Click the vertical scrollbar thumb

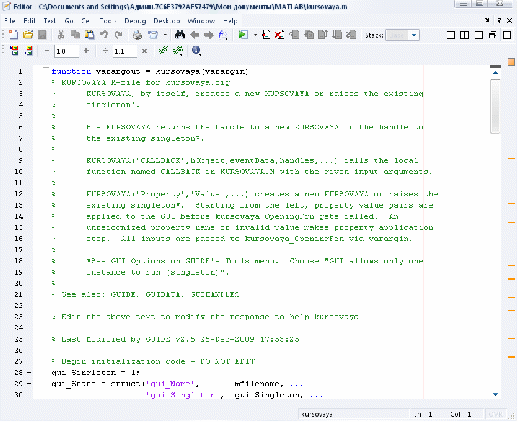(x=496, y=106)
